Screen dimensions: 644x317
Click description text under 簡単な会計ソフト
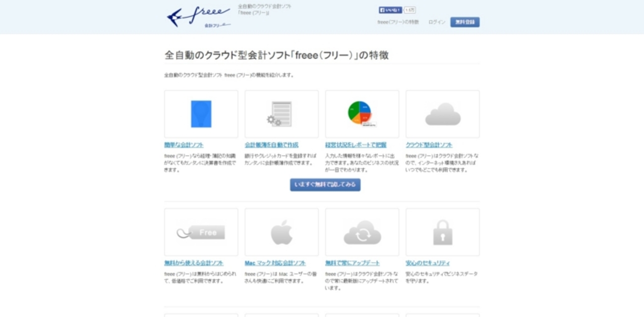pos(200,163)
